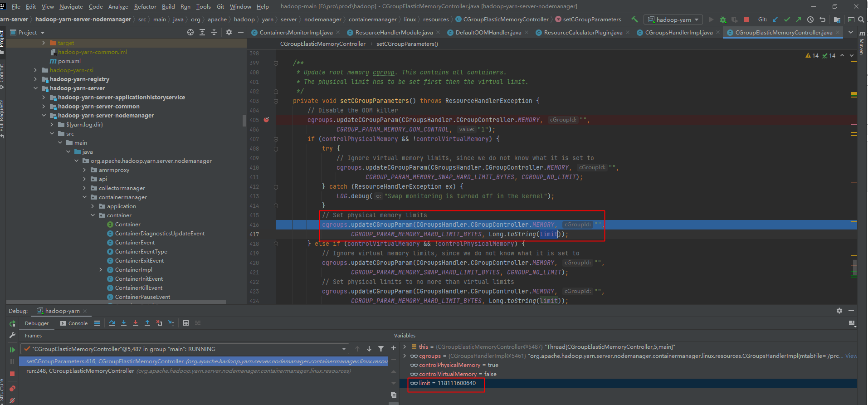Switch to ContainersMonitorImpl.java tab

(x=296, y=33)
